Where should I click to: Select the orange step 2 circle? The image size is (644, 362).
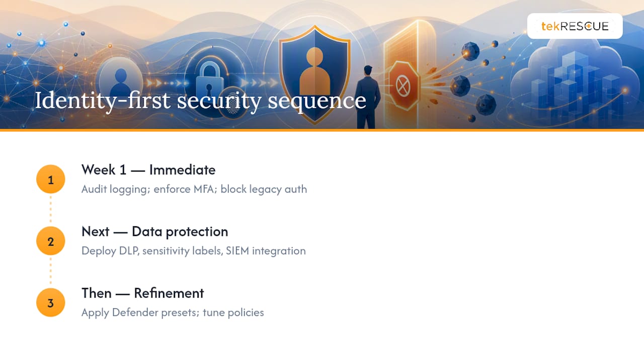pos(51,241)
